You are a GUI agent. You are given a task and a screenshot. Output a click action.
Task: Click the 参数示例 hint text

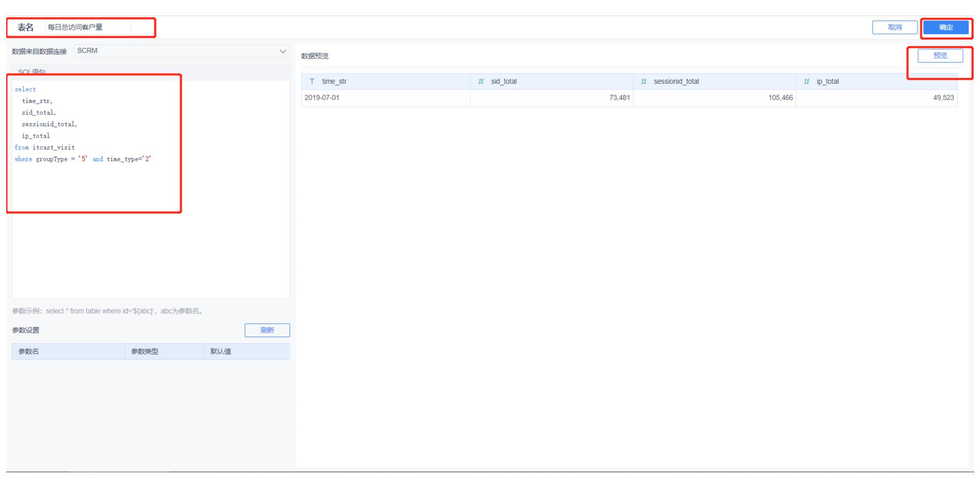(x=107, y=311)
